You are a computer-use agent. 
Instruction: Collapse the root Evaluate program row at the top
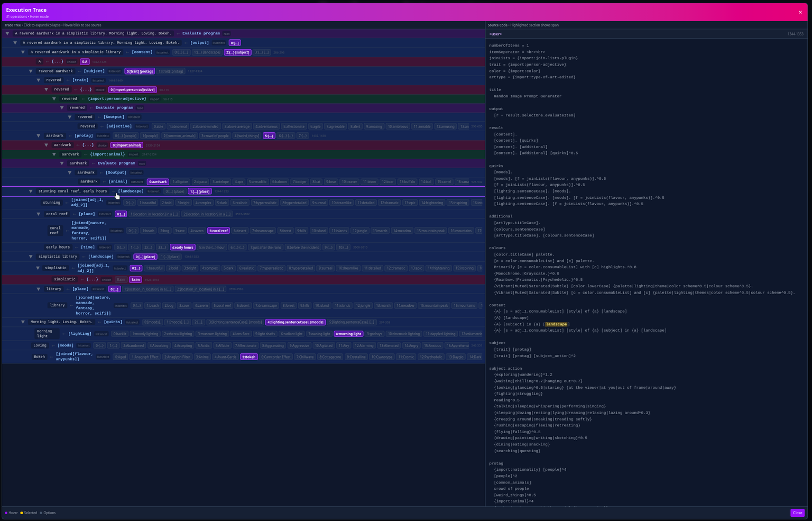(x=7, y=33)
